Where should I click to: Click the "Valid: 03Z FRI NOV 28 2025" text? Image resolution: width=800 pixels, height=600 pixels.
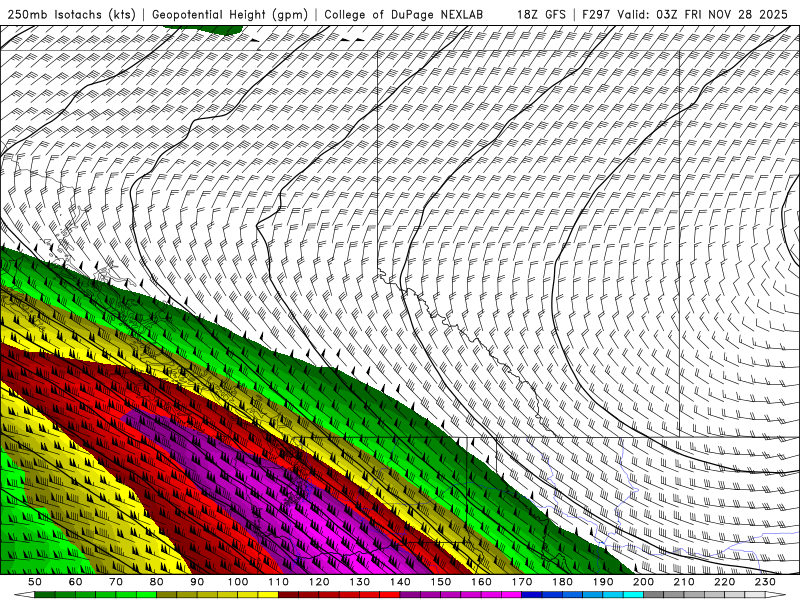[x=703, y=15]
